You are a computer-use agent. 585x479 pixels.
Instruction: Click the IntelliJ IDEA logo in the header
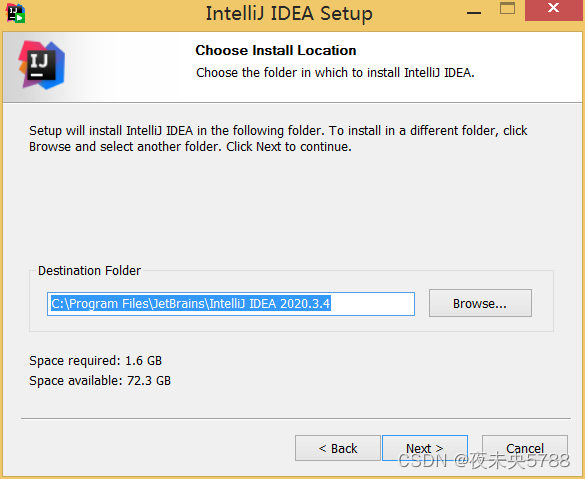pos(41,65)
